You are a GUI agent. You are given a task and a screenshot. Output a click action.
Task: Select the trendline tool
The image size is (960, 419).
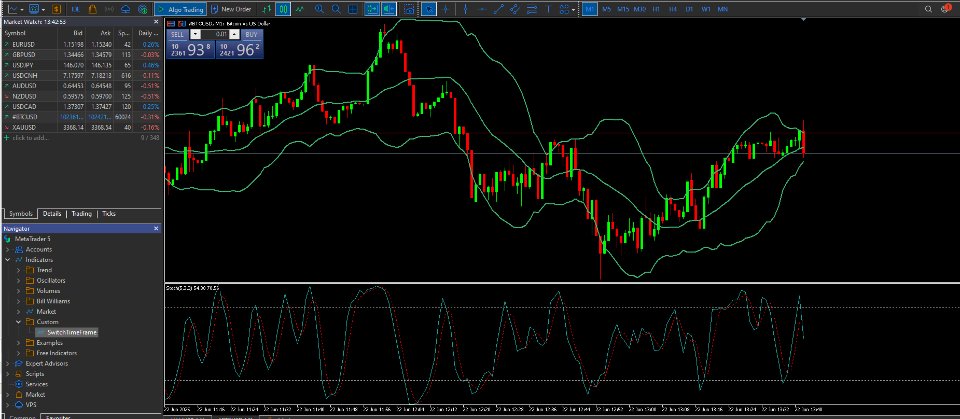[x=499, y=9]
